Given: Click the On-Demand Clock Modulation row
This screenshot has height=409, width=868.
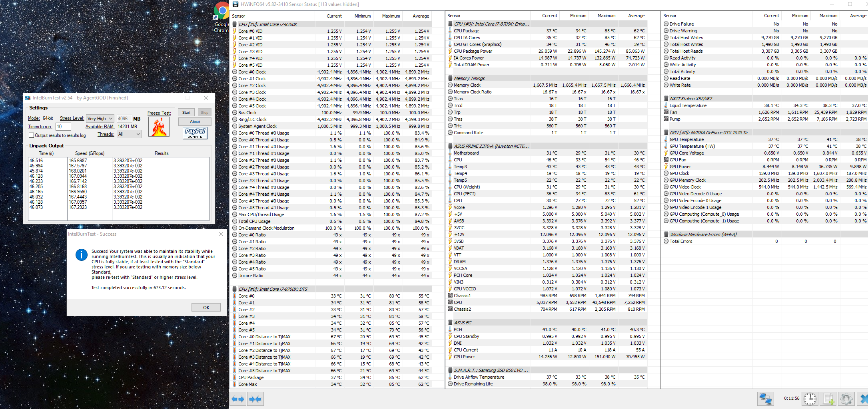Looking at the screenshot, I should click(331, 228).
